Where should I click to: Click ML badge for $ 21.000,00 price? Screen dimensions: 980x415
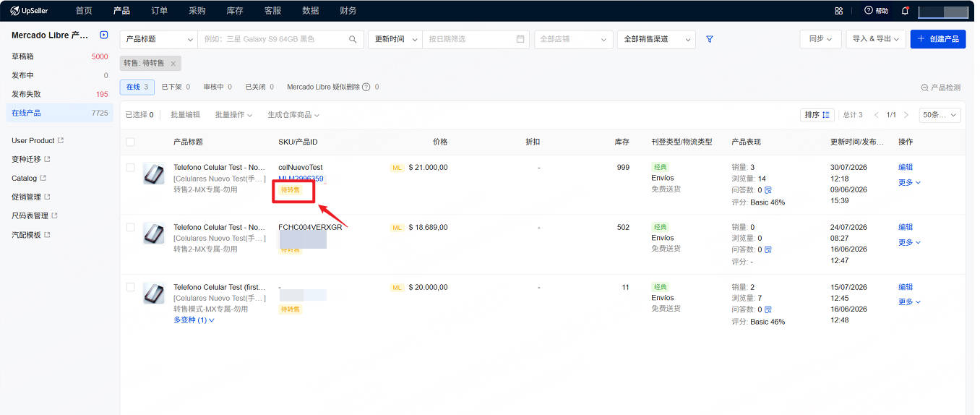pyautogui.click(x=397, y=168)
